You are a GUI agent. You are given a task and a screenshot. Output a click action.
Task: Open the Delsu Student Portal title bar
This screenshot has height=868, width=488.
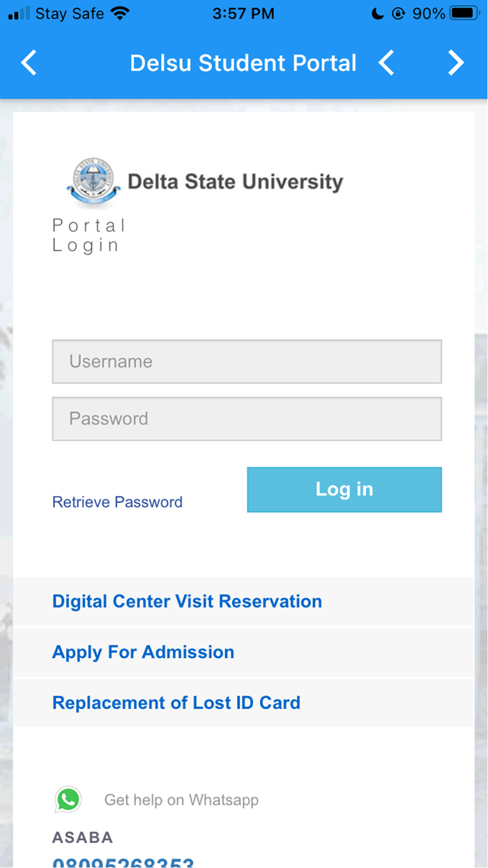pos(243,63)
